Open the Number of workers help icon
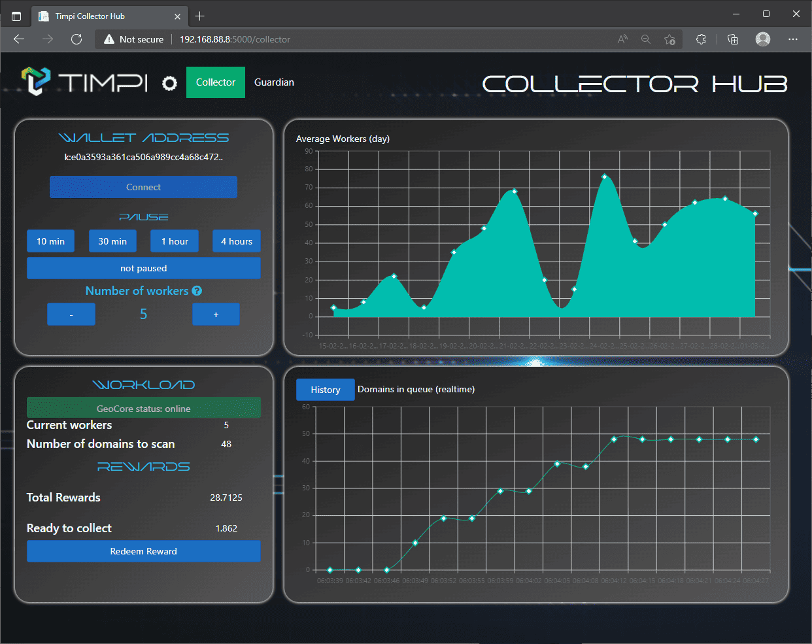The width and height of the screenshot is (812, 644). (x=197, y=291)
